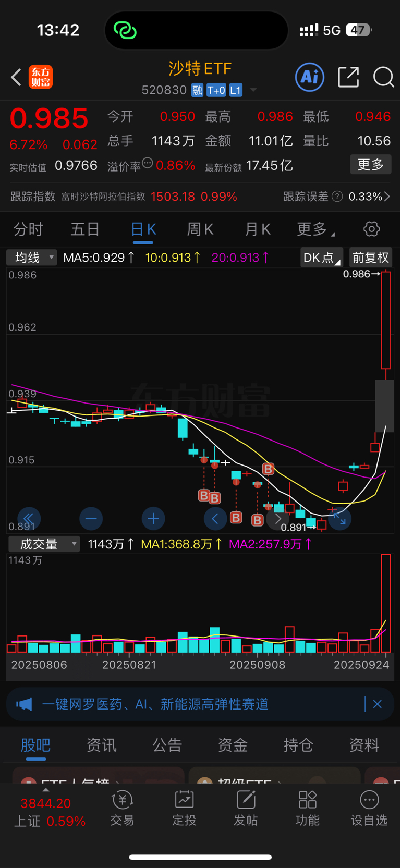Open the 均线 indicator dropdown
The height and width of the screenshot is (868, 401).
(x=31, y=258)
